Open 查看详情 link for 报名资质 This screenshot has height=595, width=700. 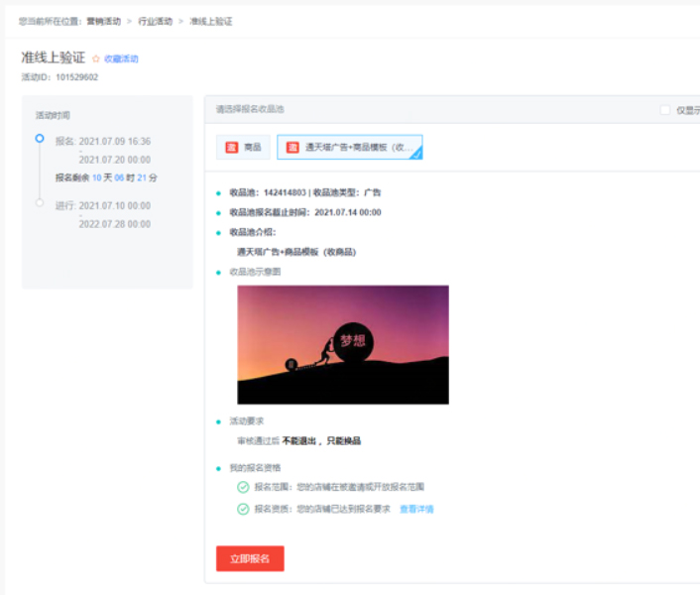(416, 509)
